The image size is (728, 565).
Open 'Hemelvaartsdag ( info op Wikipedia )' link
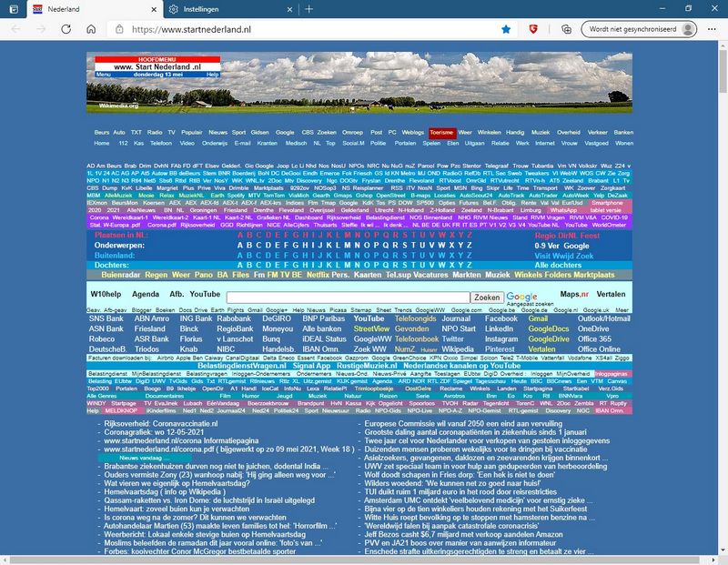165,491
